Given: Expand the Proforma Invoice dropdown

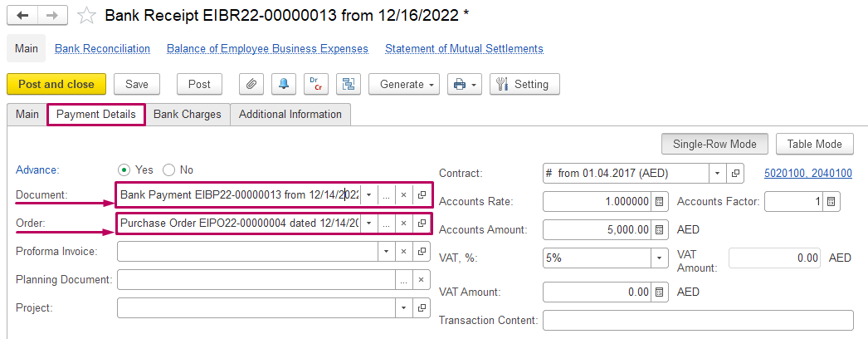Looking at the screenshot, I should click(386, 251).
